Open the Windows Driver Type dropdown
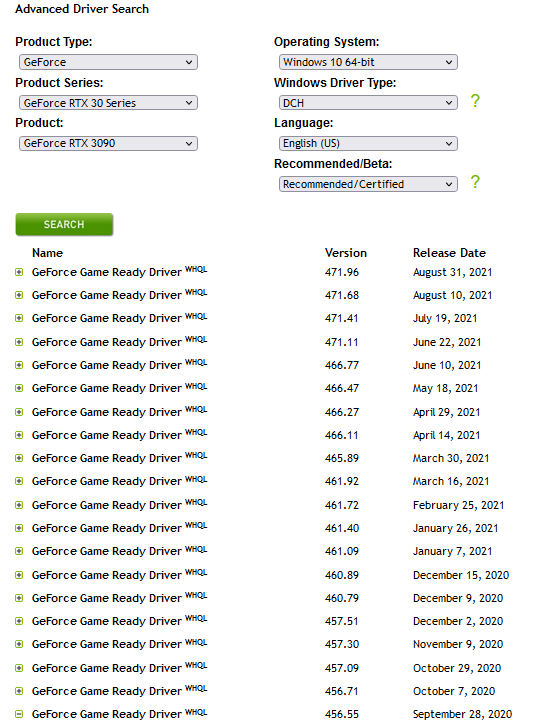 click(x=368, y=102)
